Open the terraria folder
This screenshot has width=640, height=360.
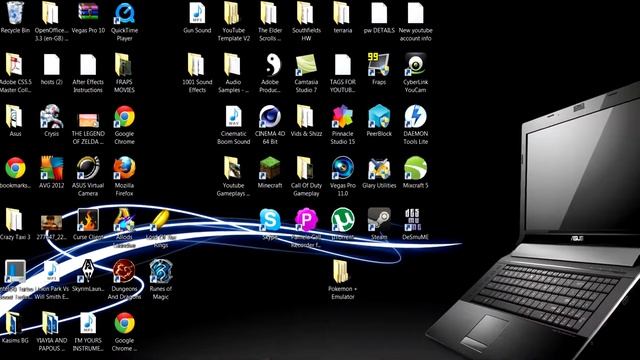[x=342, y=13]
